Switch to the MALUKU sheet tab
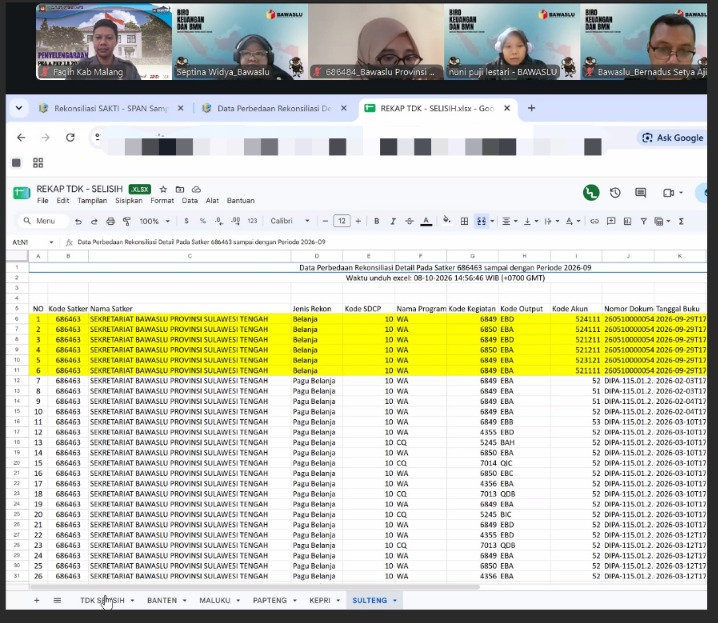The image size is (718, 623). (x=215, y=600)
